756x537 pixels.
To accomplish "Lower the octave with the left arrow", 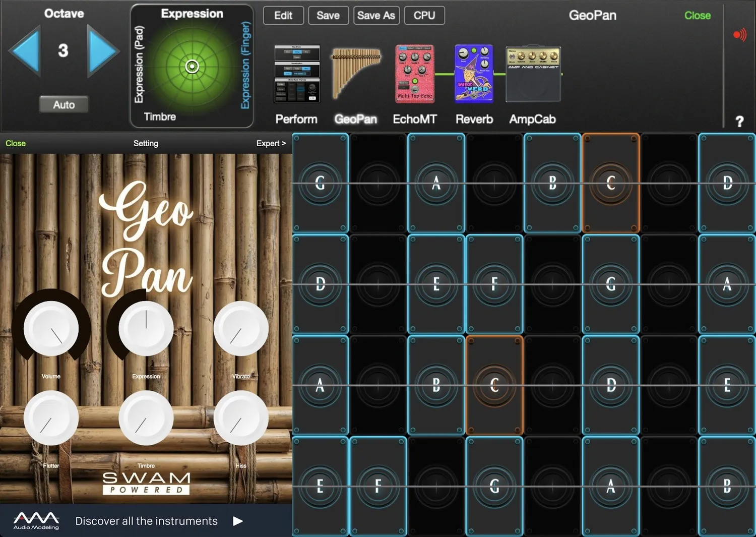I will tap(24, 51).
